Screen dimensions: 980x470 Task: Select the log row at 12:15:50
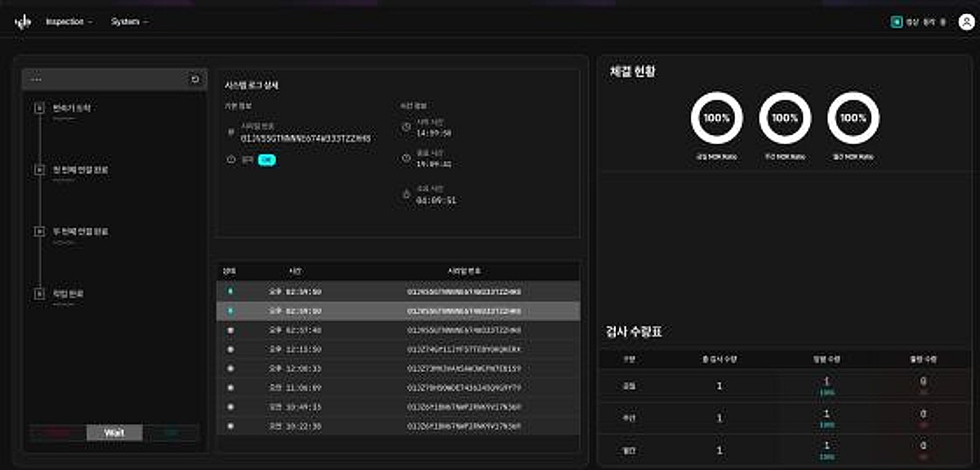pyautogui.click(x=399, y=349)
